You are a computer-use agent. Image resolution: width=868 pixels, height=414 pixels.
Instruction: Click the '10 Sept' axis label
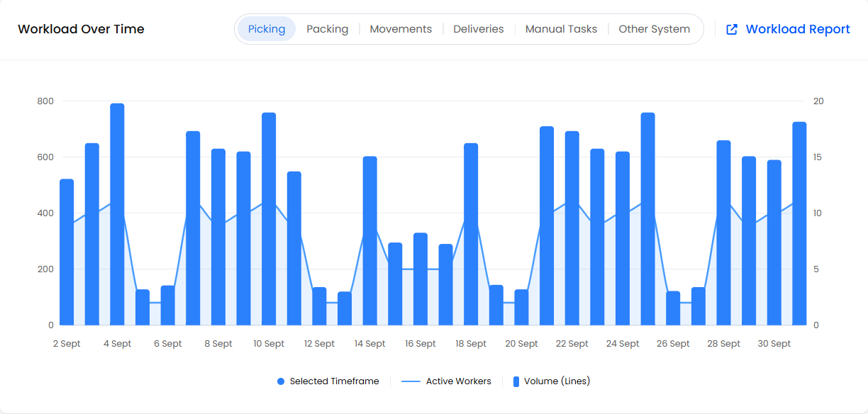(269, 344)
